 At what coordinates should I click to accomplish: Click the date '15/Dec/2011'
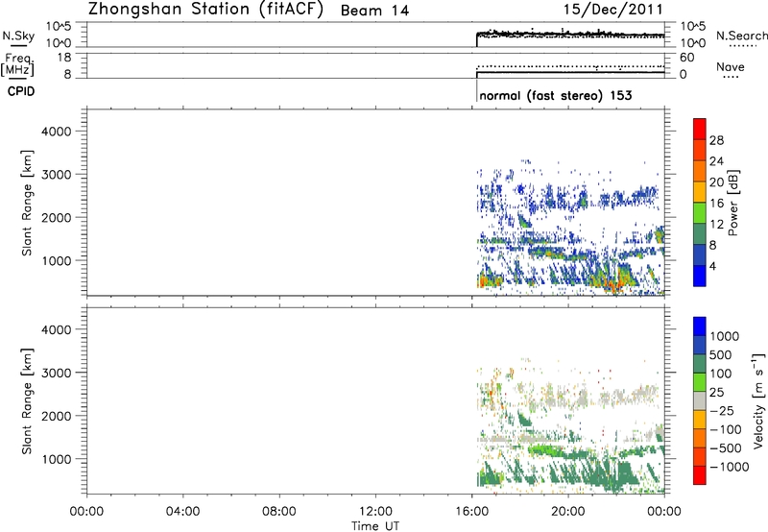tap(612, 10)
